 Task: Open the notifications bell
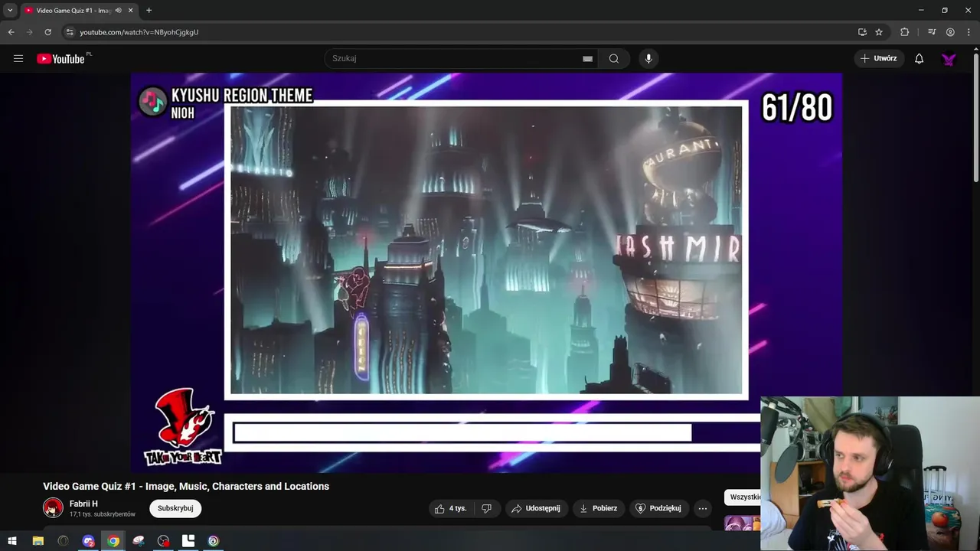click(x=919, y=59)
